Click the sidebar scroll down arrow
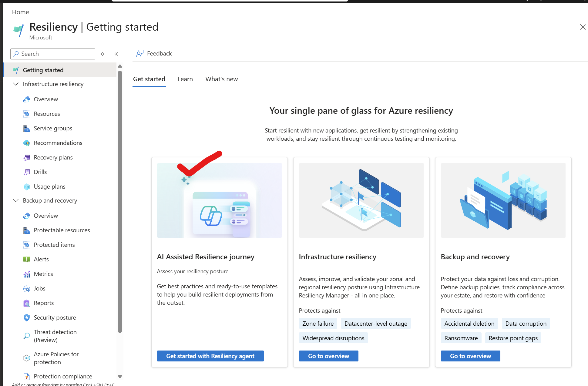588x386 pixels. click(120, 377)
